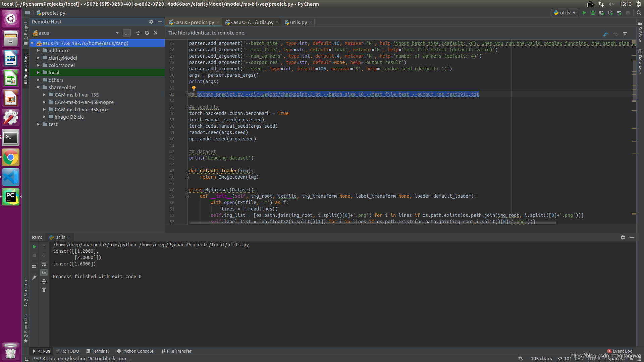The height and width of the screenshot is (362, 644).
Task: Open Google Chrome from the Ubuntu dock
Action: 11,158
